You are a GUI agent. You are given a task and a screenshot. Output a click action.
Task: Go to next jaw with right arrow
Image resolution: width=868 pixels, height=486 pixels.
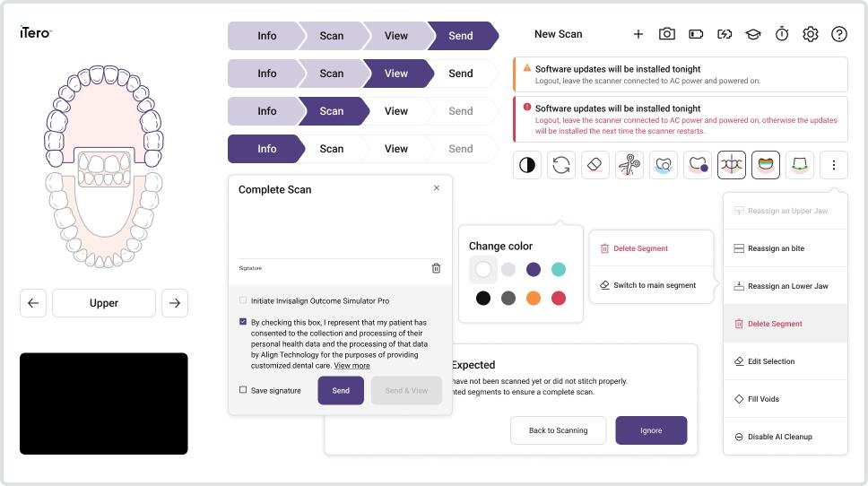click(x=175, y=303)
